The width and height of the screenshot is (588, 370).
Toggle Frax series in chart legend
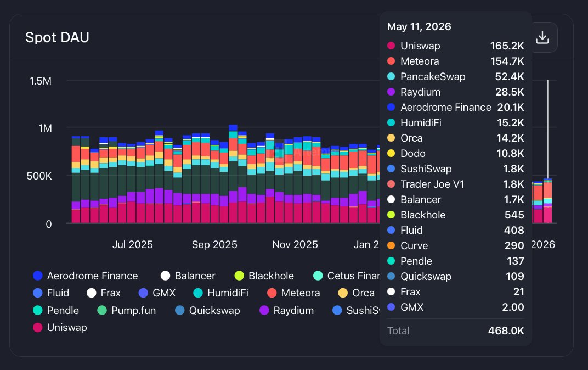104,293
